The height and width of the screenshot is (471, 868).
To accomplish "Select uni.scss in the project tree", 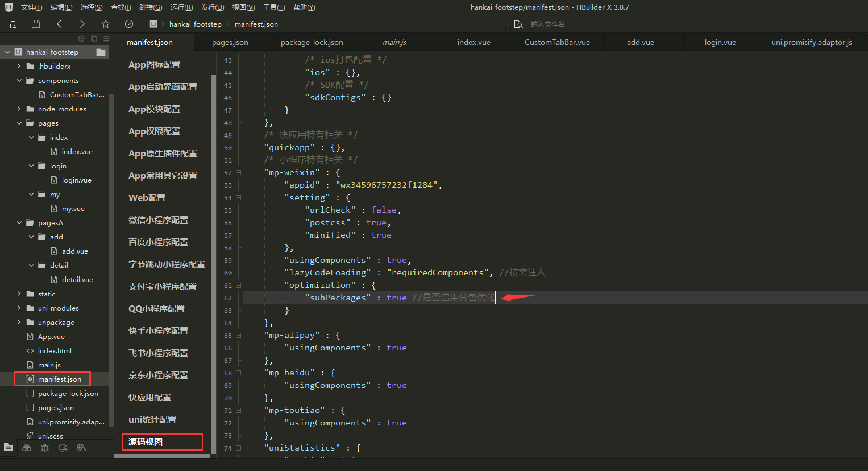I will (50, 436).
